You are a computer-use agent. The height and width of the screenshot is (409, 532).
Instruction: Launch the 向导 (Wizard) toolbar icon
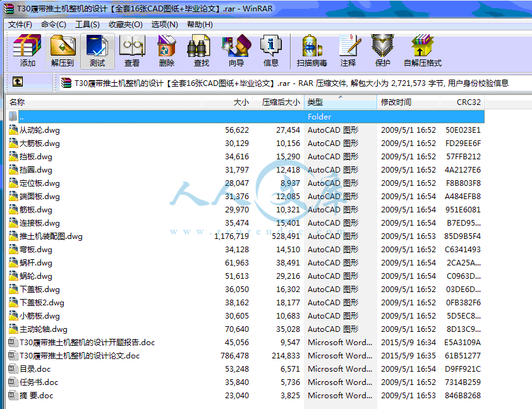tap(236, 51)
